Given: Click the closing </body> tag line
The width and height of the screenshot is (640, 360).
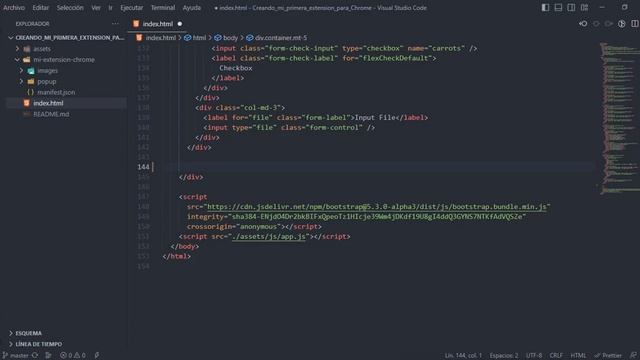Looking at the screenshot, I should 184,247.
